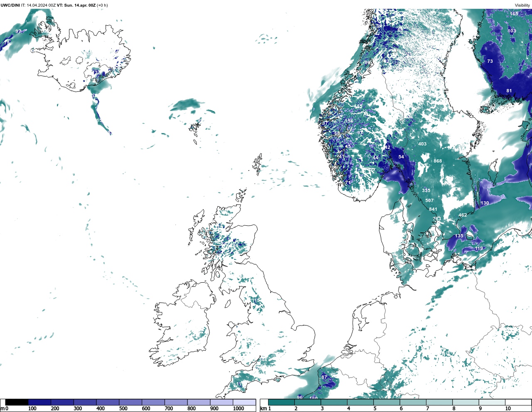The height and width of the screenshot is (412, 532).
Task: Click the visibility value '103' on the map
Action: [x=512, y=31]
